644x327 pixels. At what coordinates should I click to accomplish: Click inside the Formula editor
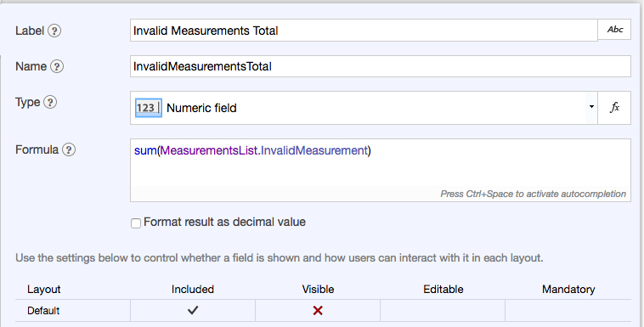[381, 170]
